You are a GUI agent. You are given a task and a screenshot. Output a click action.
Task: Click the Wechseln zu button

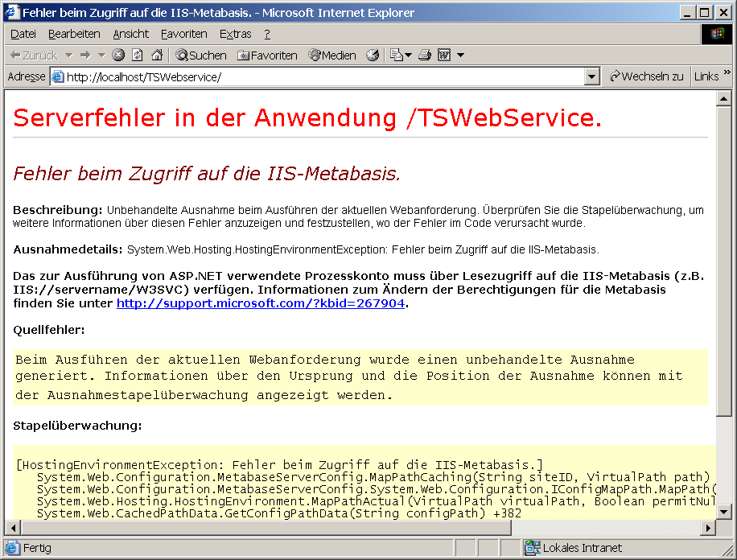646,76
